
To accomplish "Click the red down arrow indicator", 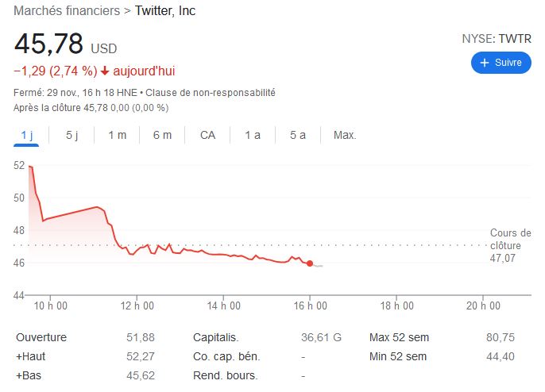I will tap(105, 71).
